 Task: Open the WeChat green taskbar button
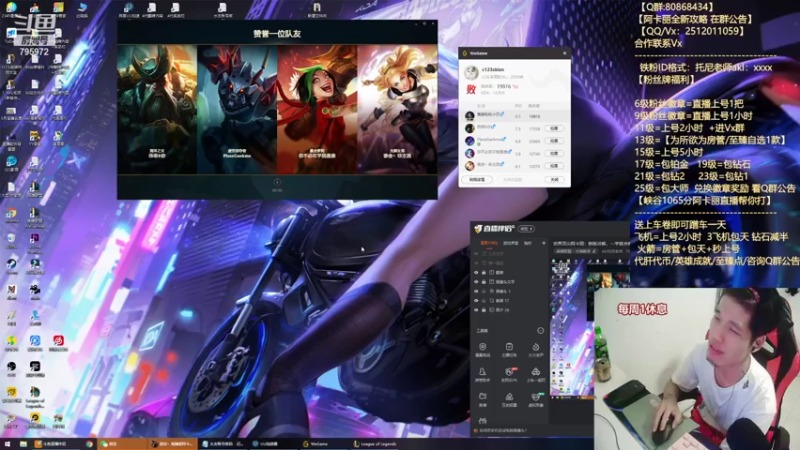(x=121, y=444)
